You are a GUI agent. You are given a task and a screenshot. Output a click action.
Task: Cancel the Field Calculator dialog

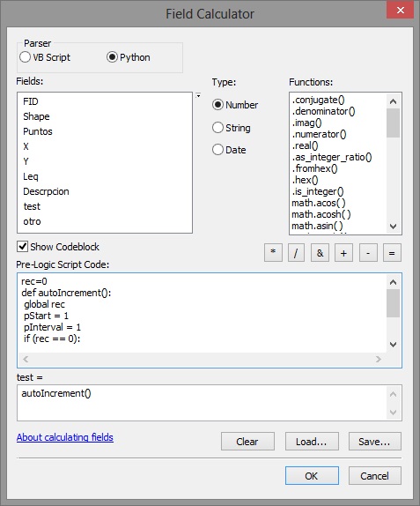(x=374, y=476)
